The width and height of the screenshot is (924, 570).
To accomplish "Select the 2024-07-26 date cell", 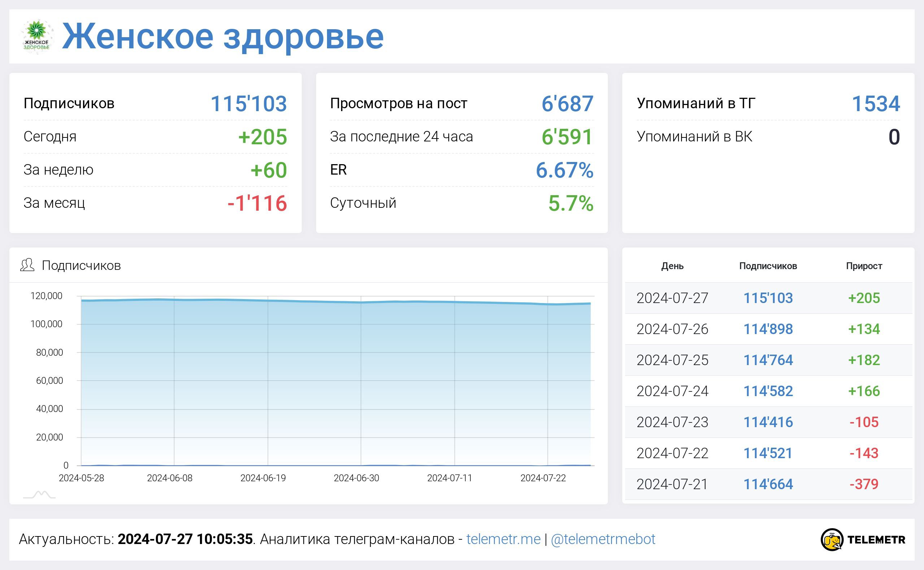I will click(672, 329).
